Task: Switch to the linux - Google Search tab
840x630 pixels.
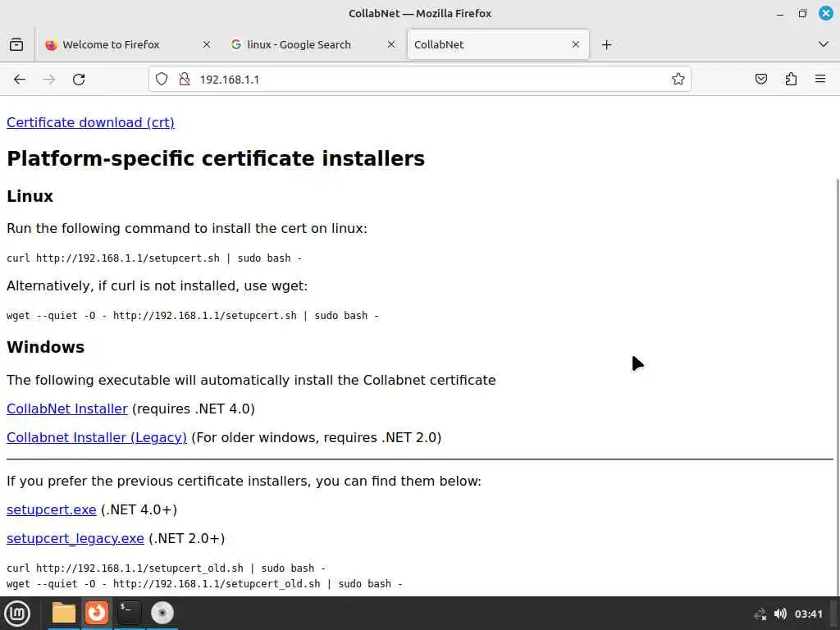Action: pos(313,44)
